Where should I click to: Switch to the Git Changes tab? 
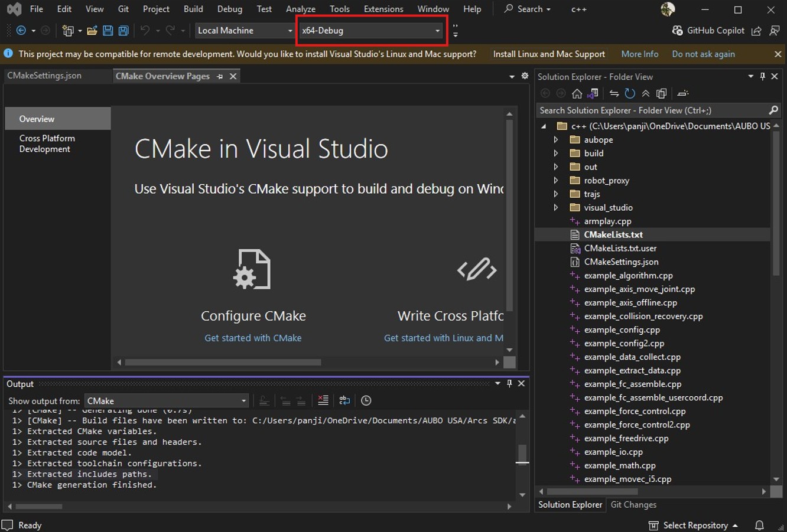[633, 505]
